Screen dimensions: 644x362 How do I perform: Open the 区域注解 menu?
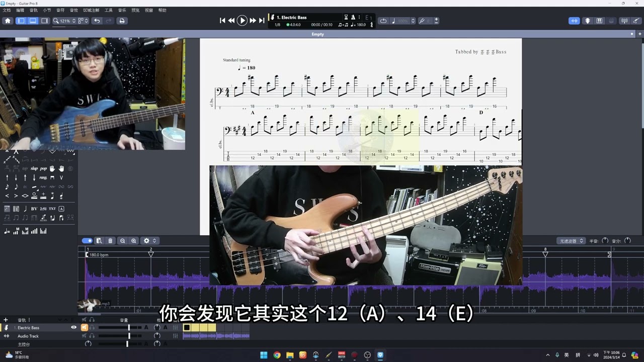click(x=91, y=10)
